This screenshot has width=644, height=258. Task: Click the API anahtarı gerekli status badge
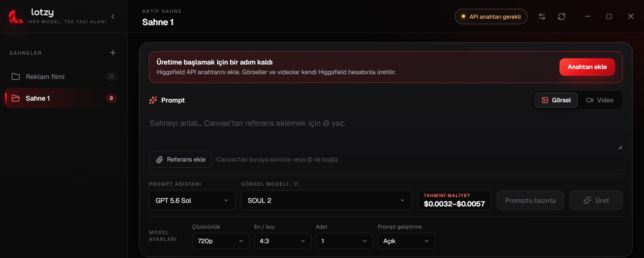pyautogui.click(x=491, y=16)
